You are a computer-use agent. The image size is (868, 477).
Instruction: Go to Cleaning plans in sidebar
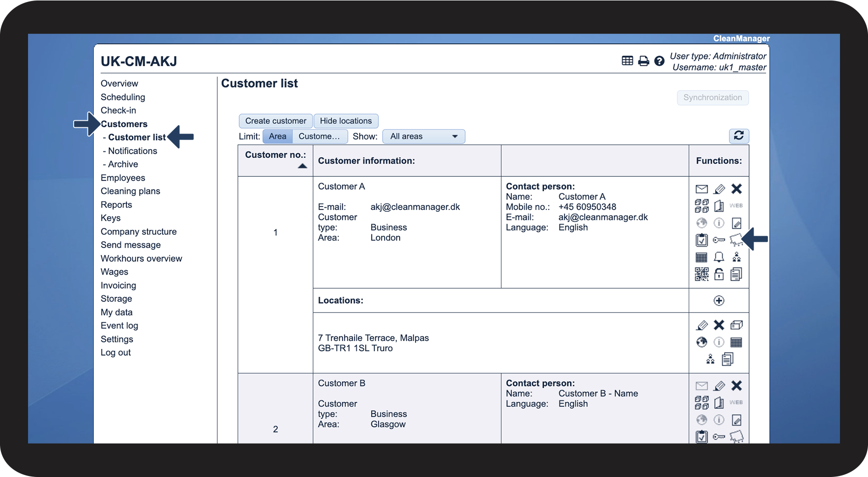130,191
